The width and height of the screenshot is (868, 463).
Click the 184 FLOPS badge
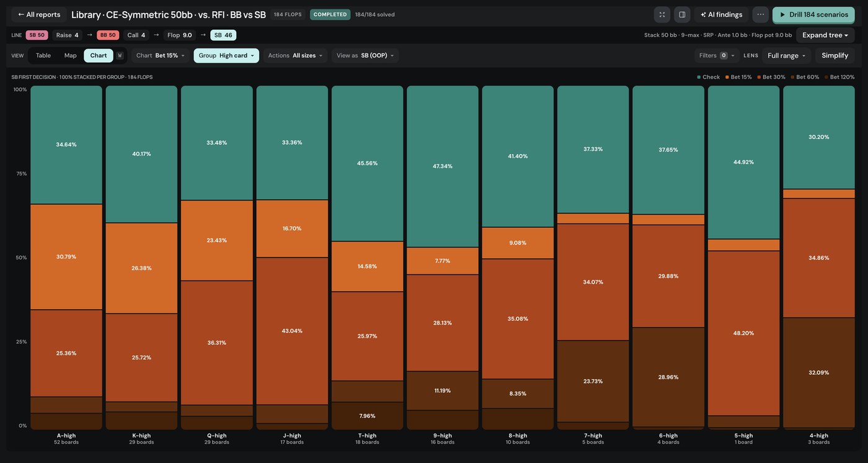(288, 14)
